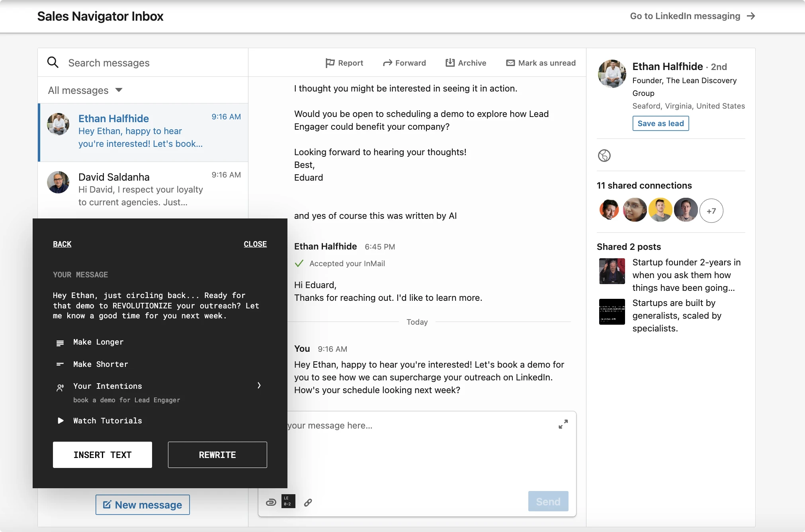Image resolution: width=805 pixels, height=532 pixels.
Task: Open the Lead Engager extension icon
Action: 288,501
